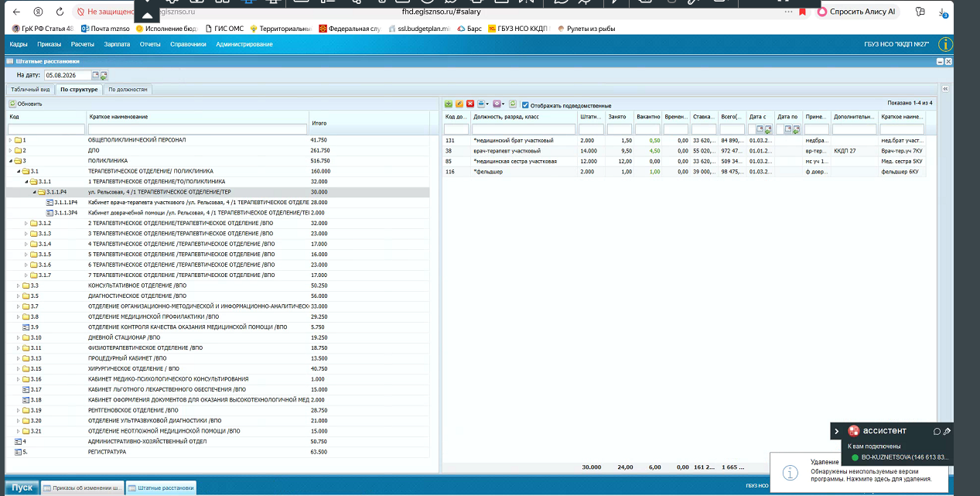This screenshot has width=980, height=496.
Task: Click the info icon in Удаление notification
Action: (790, 471)
